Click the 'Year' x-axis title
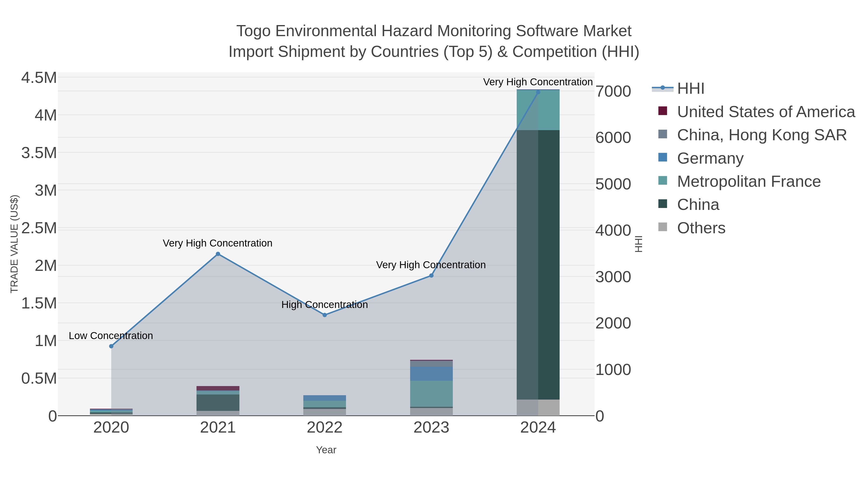The height and width of the screenshot is (488, 868). click(326, 450)
